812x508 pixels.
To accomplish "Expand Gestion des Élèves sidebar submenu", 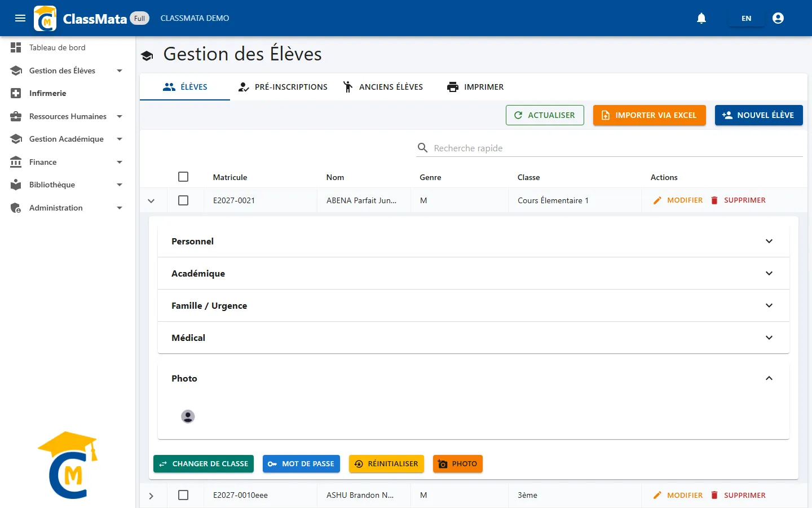I will tap(120, 71).
